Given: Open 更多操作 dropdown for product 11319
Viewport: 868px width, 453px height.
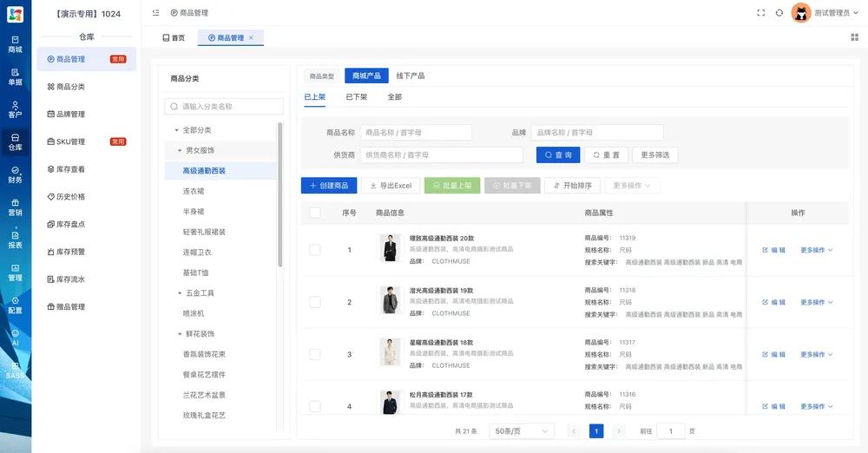Looking at the screenshot, I should (x=817, y=250).
